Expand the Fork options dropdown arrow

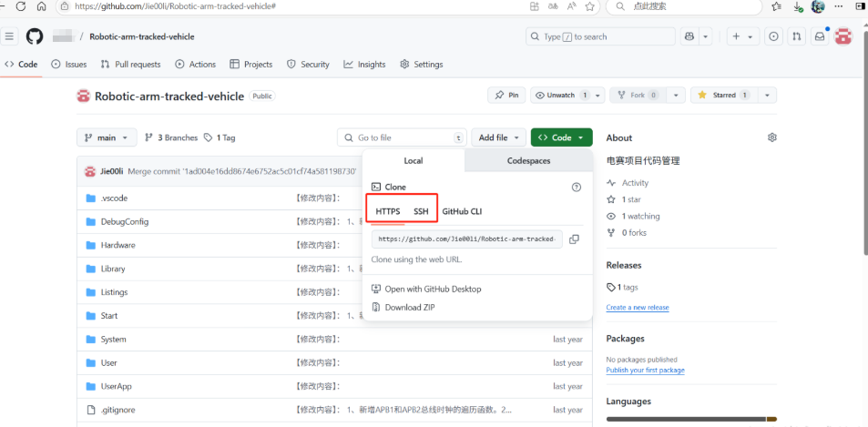click(675, 95)
